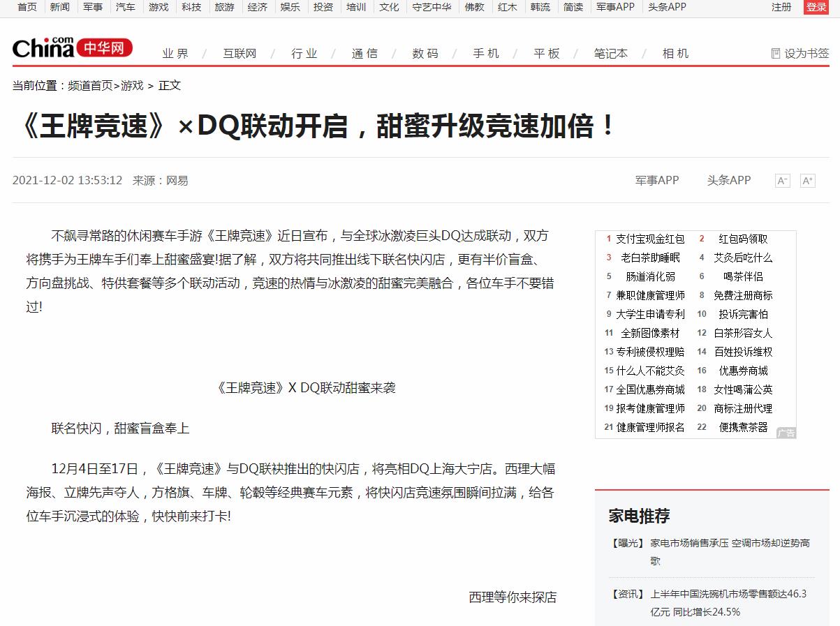Open ad link 肠道消化弱
Viewport: 840px width, 626px height.
650,276
